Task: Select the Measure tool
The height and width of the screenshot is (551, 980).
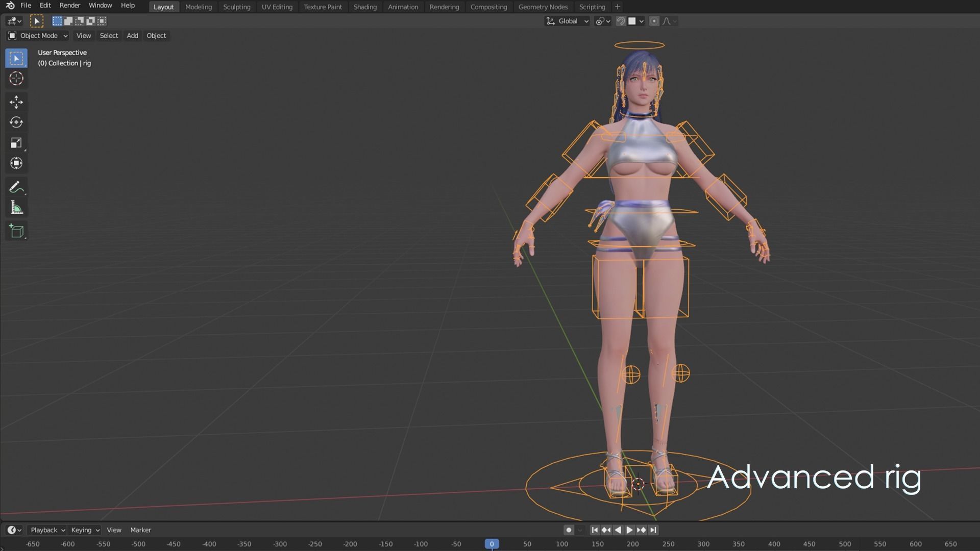Action: [x=16, y=208]
